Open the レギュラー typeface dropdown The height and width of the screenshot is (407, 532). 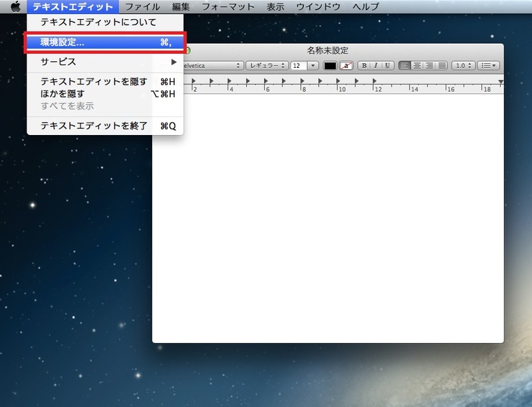point(267,65)
